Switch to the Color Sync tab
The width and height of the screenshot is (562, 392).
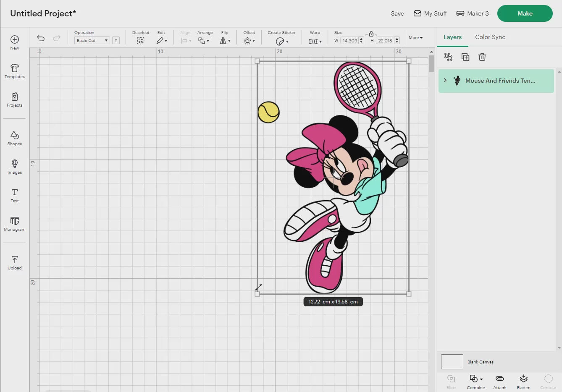tap(490, 37)
